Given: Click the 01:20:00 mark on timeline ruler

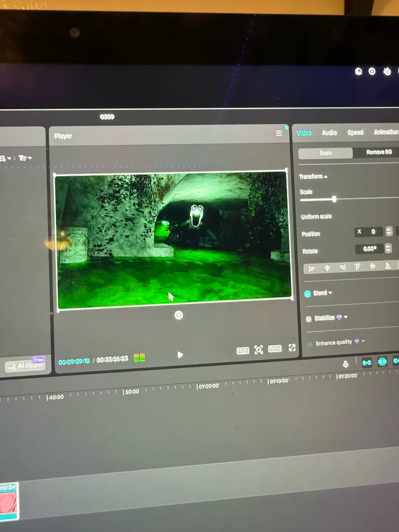Looking at the screenshot, I should (347, 376).
